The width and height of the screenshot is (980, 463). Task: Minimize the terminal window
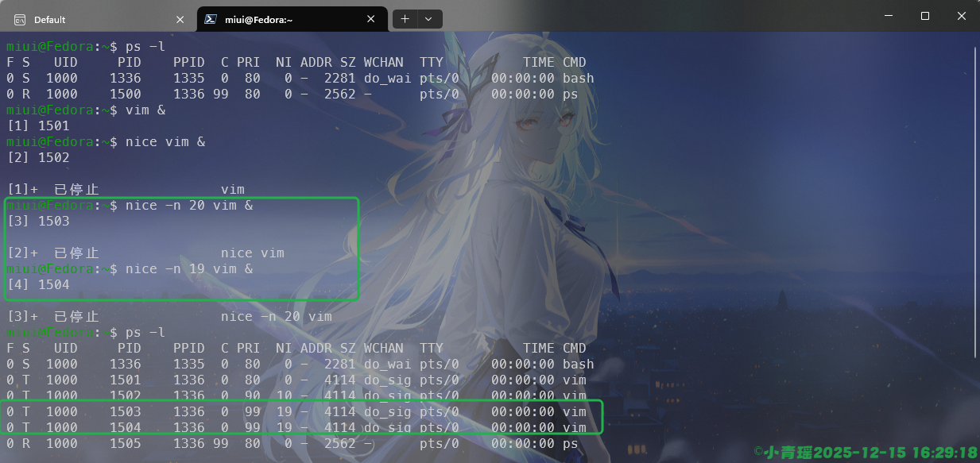pos(888,16)
